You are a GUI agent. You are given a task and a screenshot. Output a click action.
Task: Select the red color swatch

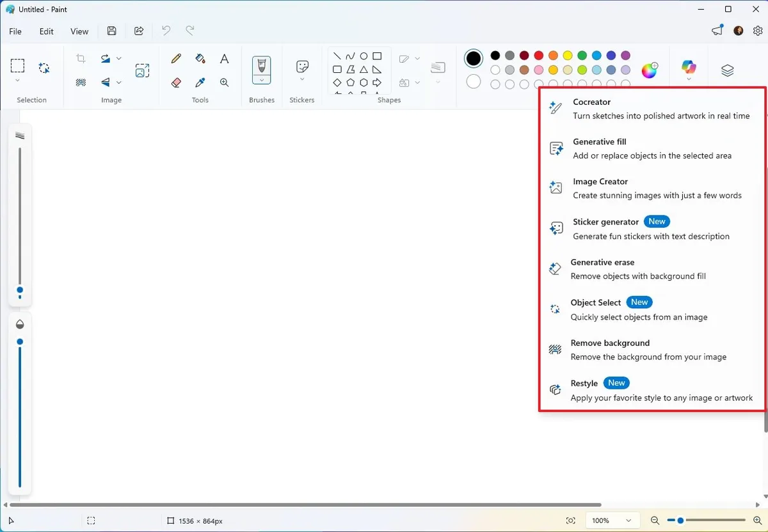point(538,56)
